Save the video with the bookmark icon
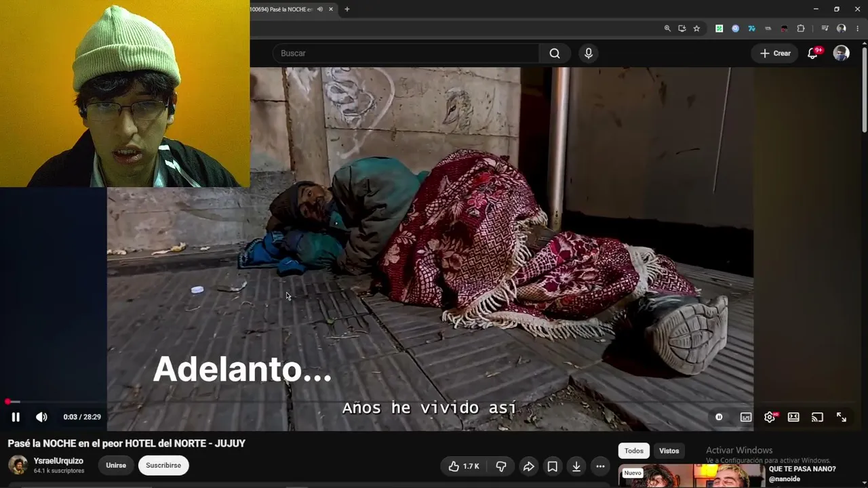Viewport: 868px width, 488px height. click(x=553, y=466)
